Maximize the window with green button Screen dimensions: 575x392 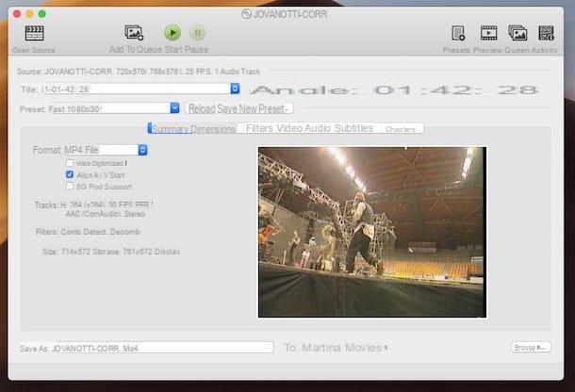pos(42,14)
